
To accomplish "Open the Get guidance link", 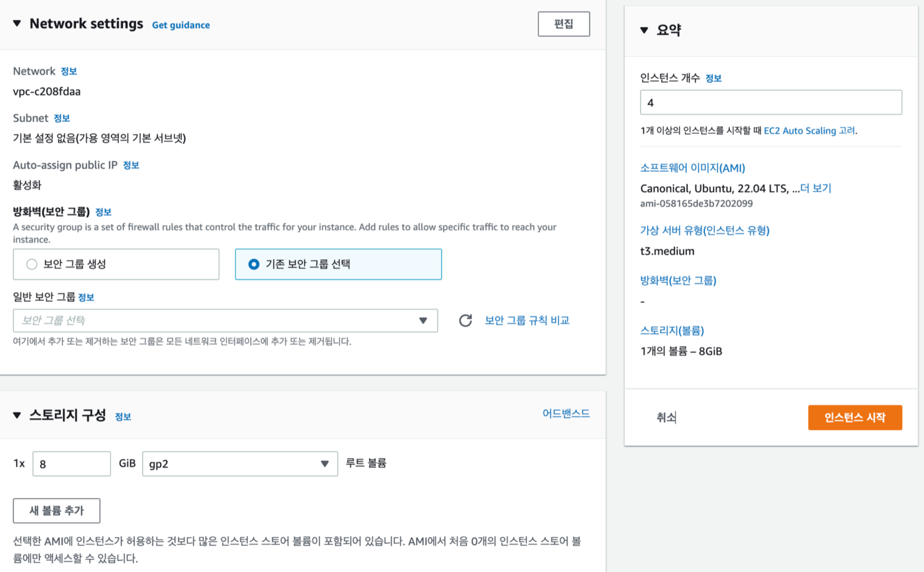I will (181, 25).
